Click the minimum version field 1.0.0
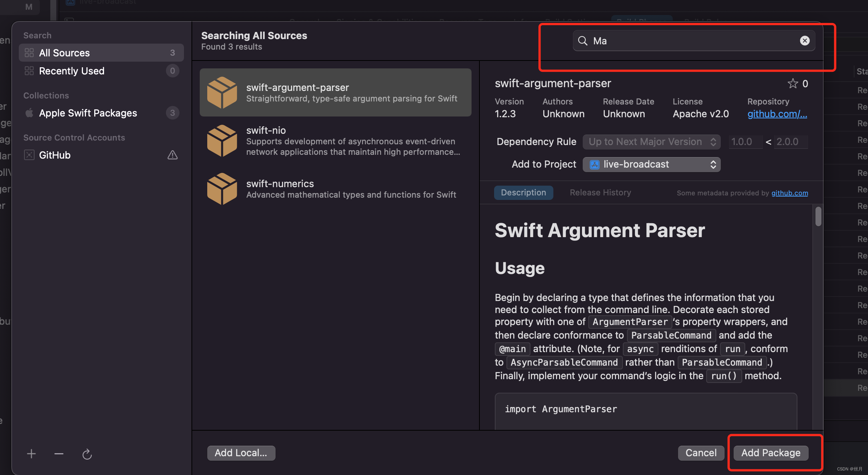The image size is (868, 475). pyautogui.click(x=745, y=142)
